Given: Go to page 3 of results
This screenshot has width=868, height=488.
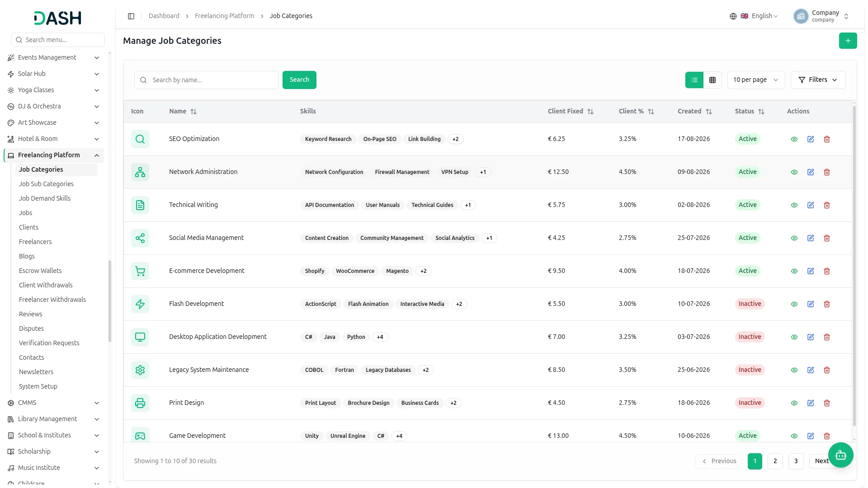Looking at the screenshot, I should click(x=796, y=461).
